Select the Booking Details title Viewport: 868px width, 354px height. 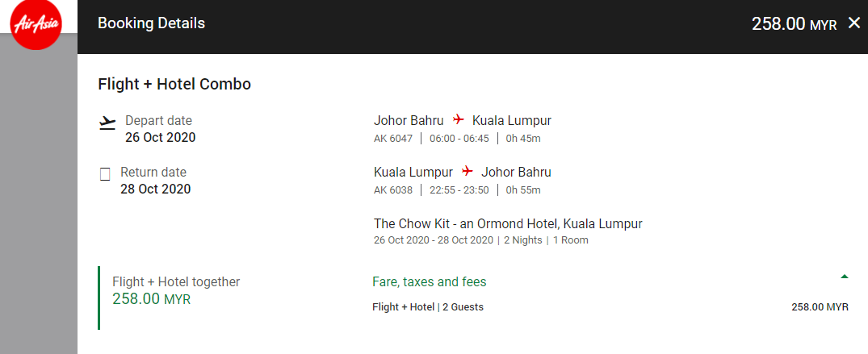[x=151, y=23]
